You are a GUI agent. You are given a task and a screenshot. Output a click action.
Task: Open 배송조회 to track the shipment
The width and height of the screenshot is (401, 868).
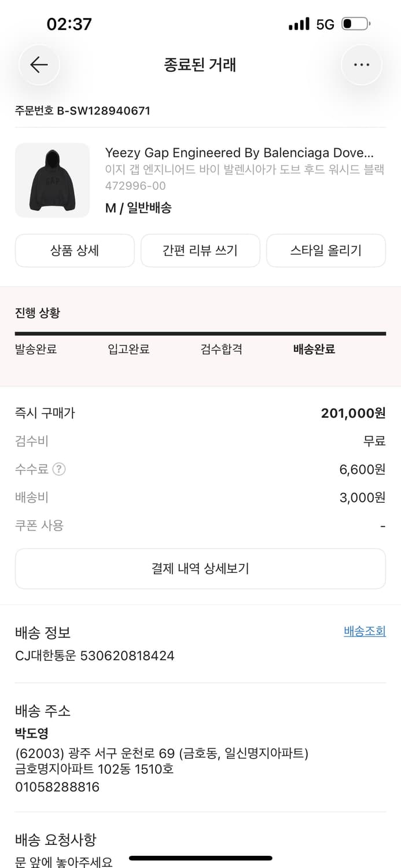point(365,631)
